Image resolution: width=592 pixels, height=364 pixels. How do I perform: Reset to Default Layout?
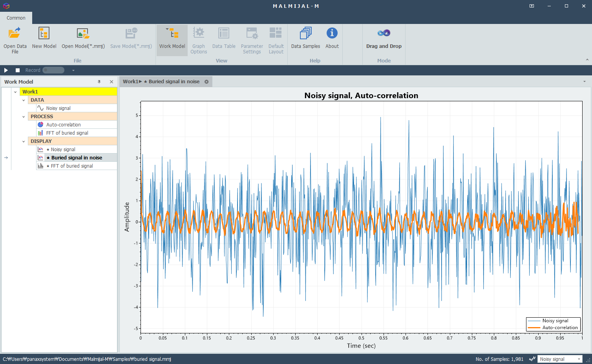click(276, 40)
